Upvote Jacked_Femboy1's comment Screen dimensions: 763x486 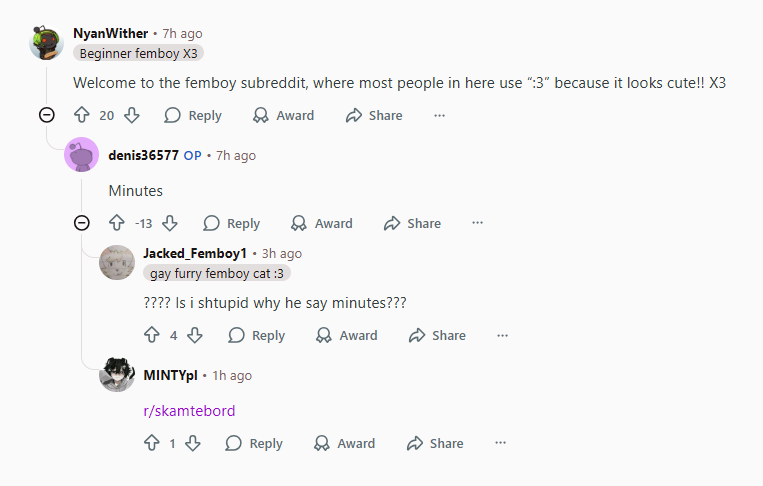point(152,335)
